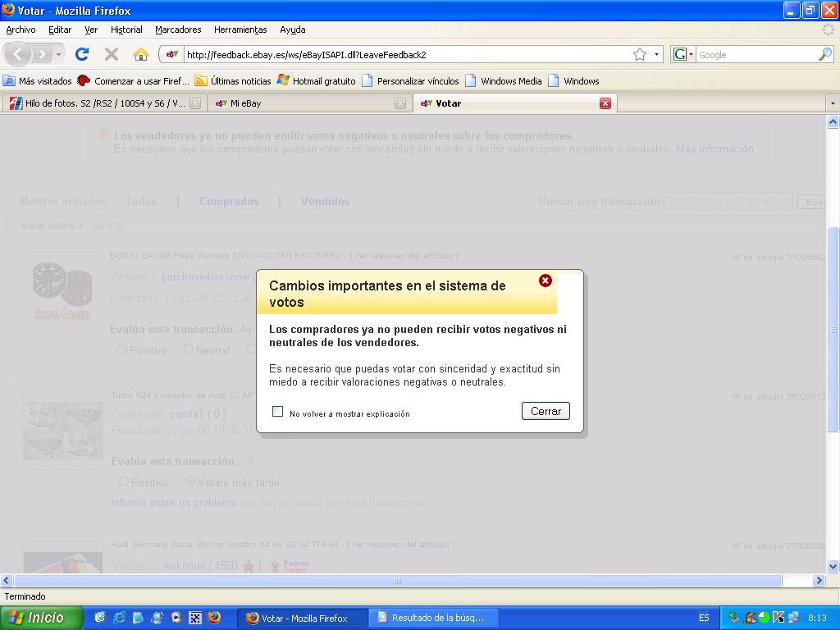Close the Votar tab
The height and width of the screenshot is (630, 840).
coord(605,103)
